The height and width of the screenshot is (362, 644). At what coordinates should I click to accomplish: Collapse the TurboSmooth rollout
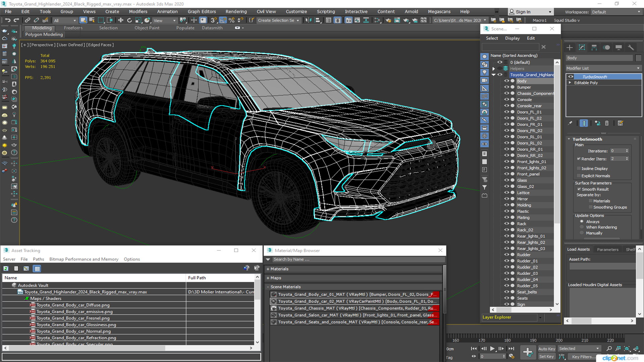click(569, 139)
